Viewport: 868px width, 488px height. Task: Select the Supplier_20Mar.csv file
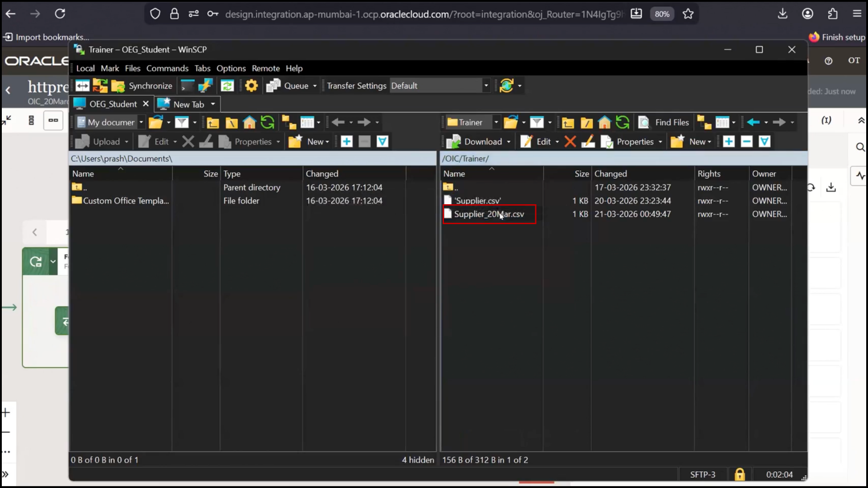489,214
